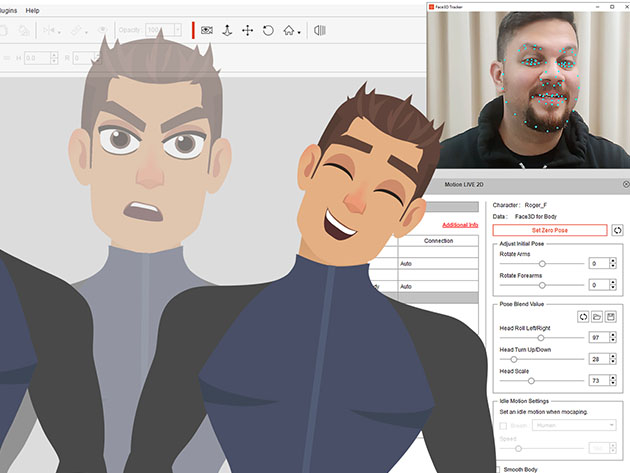Click the greyed link tool icon

pos(76,30)
